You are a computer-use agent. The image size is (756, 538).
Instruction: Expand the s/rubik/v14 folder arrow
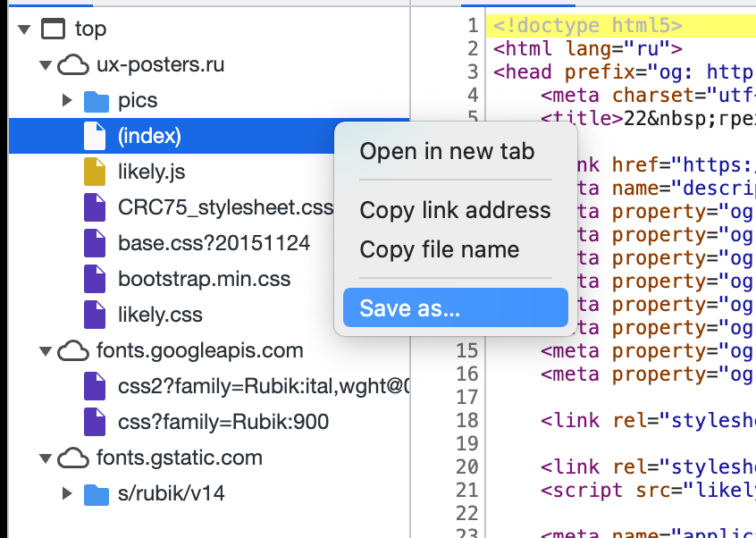(x=67, y=493)
